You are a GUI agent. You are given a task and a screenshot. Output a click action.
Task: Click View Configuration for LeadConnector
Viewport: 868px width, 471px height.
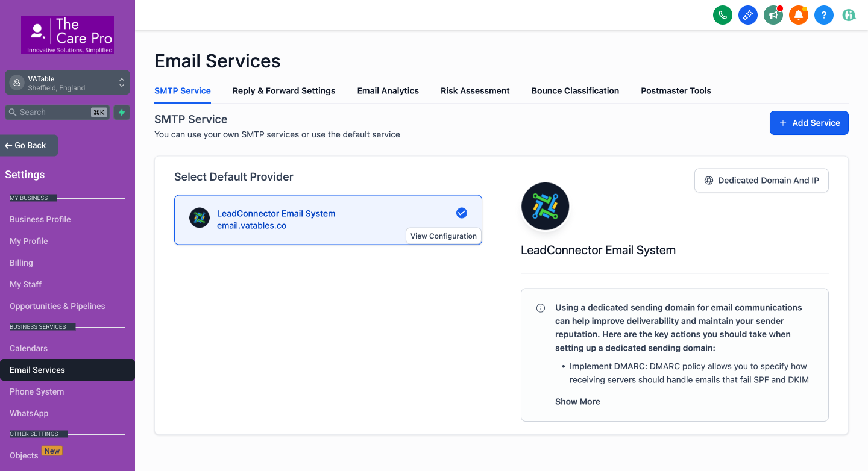tap(443, 235)
